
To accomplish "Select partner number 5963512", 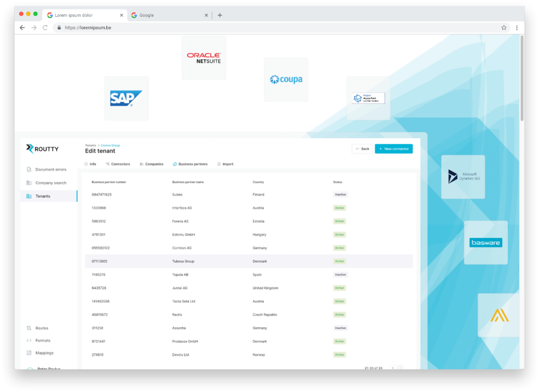I will (x=99, y=222).
